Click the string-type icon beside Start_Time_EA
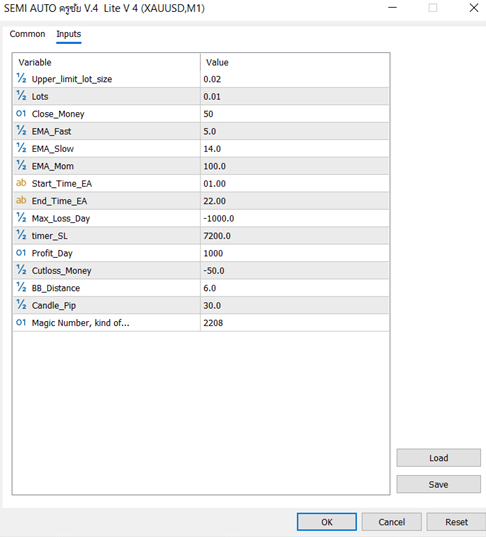This screenshot has height=537, width=486. (x=21, y=183)
